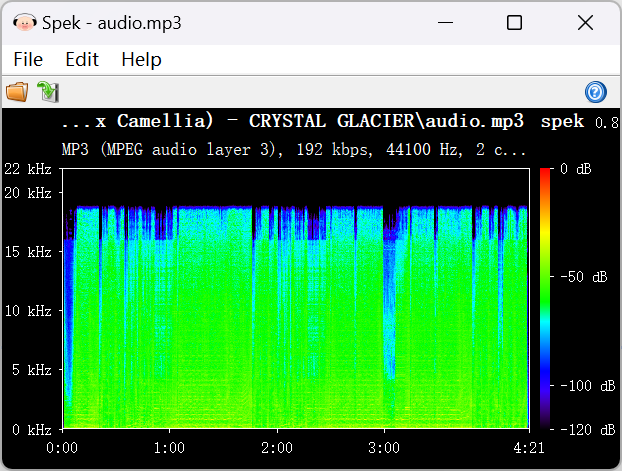Screen dimensions: 622x471
Task: Open the Help menu
Action: (141, 59)
